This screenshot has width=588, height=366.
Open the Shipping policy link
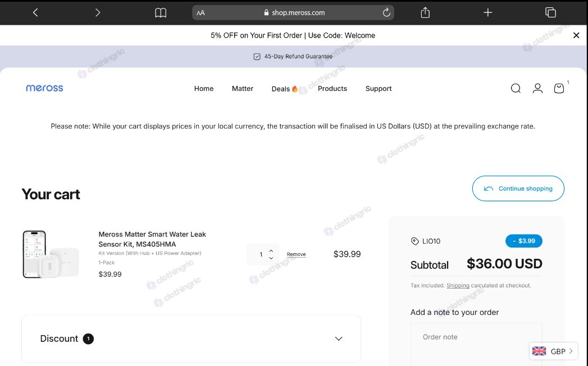[x=458, y=285]
